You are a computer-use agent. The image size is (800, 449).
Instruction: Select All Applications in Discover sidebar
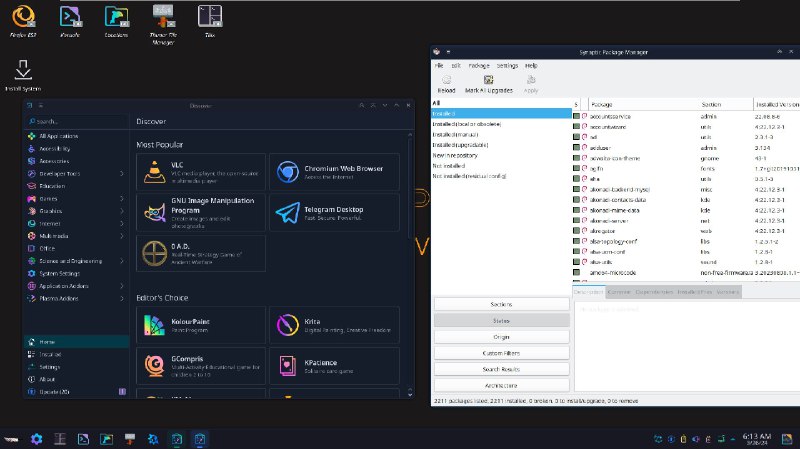click(x=77, y=136)
